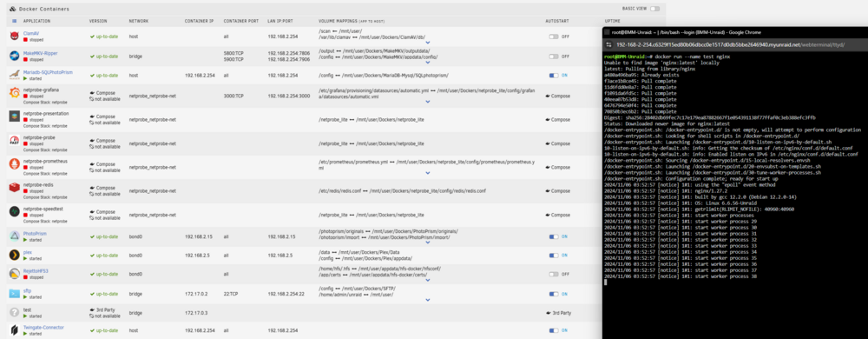This screenshot has width=868, height=339.
Task: Click the Compose icon in netprobe-grafana version column
Action: [92, 94]
